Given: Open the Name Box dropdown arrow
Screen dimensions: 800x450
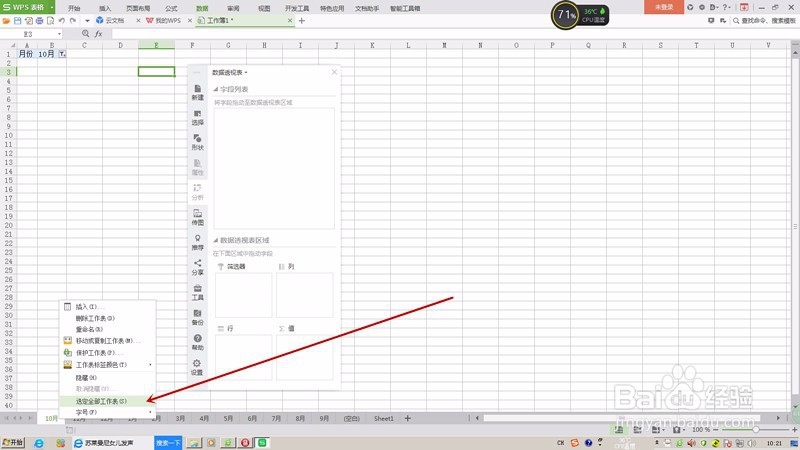Looking at the screenshot, I should coord(59,34).
